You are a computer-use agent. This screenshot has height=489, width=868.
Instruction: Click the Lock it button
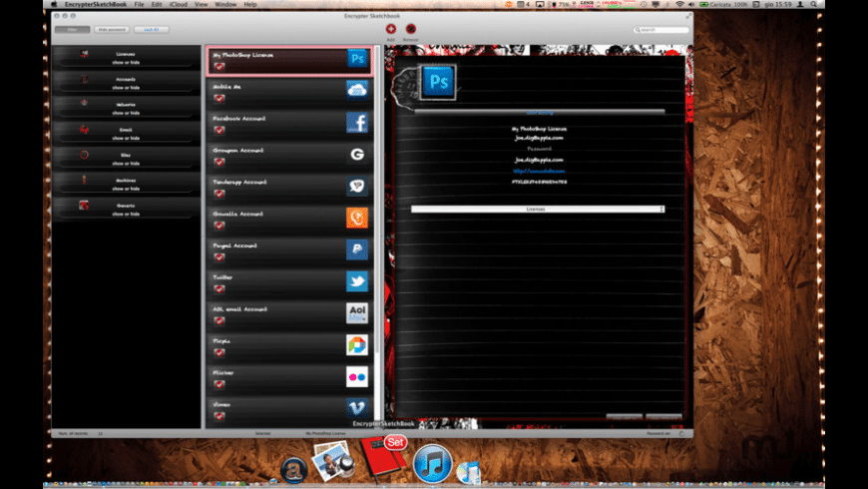(x=151, y=29)
